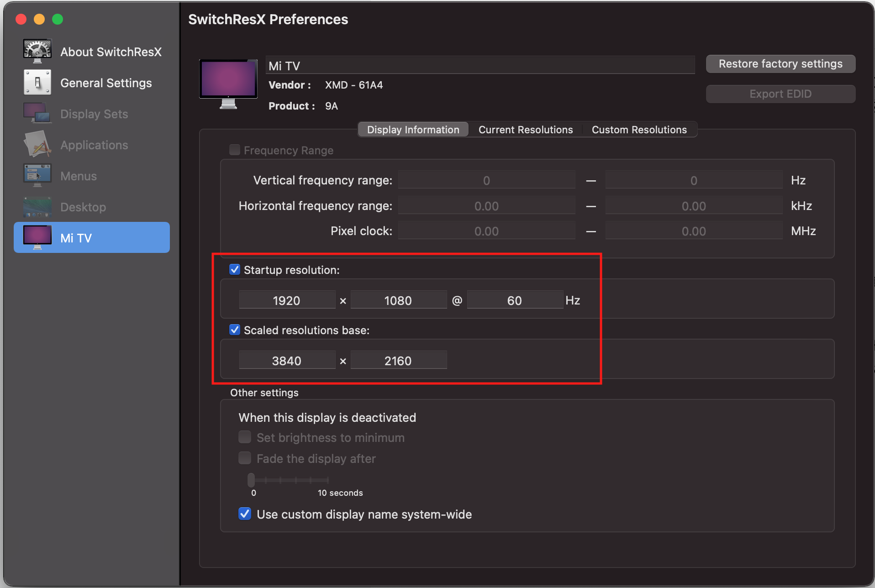Open the Custom Resolutions tab
This screenshot has height=588, width=875.
click(x=639, y=130)
